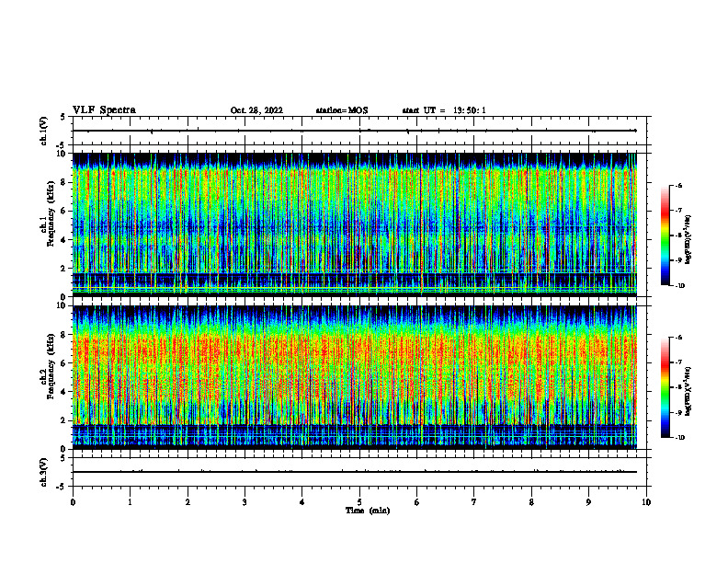This screenshot has width=728, height=563.
Task: Click the x-axis tick label "4"
Action: [302, 502]
